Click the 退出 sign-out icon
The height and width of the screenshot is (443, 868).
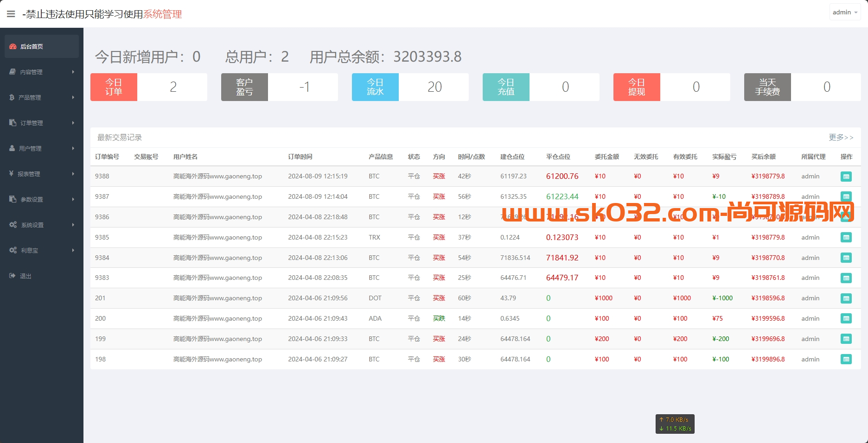pyautogui.click(x=13, y=276)
